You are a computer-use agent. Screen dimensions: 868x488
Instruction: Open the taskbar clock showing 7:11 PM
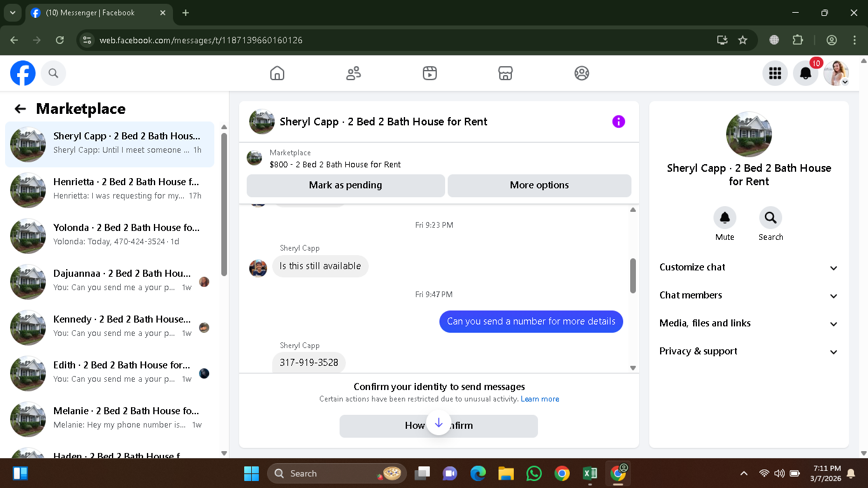point(826,473)
